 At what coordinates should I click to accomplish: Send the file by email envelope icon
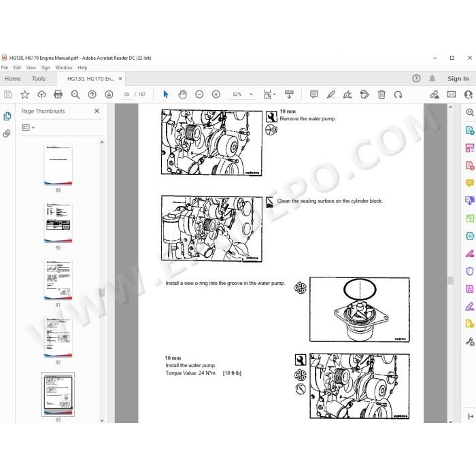(x=452, y=95)
